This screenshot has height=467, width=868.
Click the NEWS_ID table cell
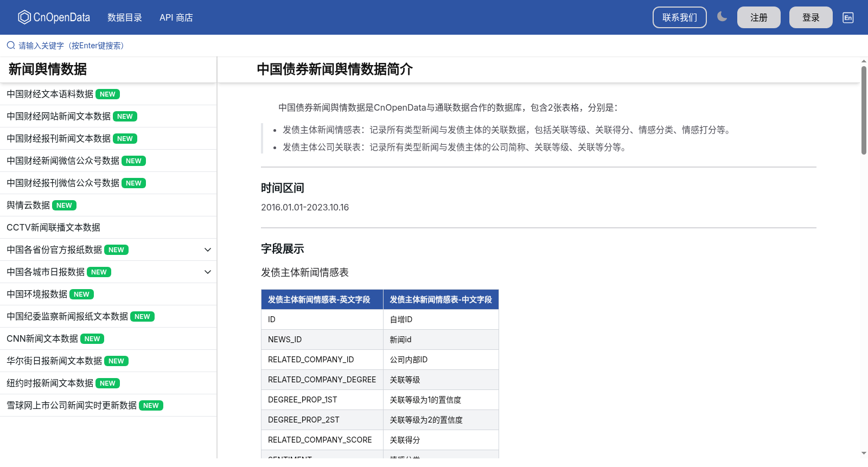(x=322, y=340)
